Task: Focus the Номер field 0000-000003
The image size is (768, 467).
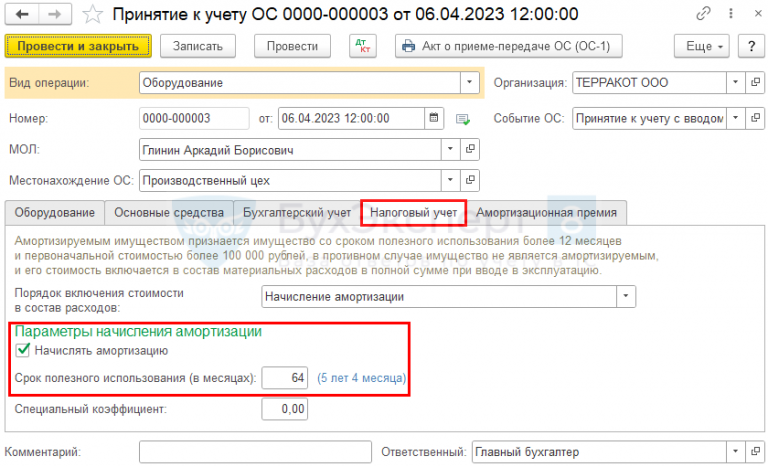Action: click(194, 118)
